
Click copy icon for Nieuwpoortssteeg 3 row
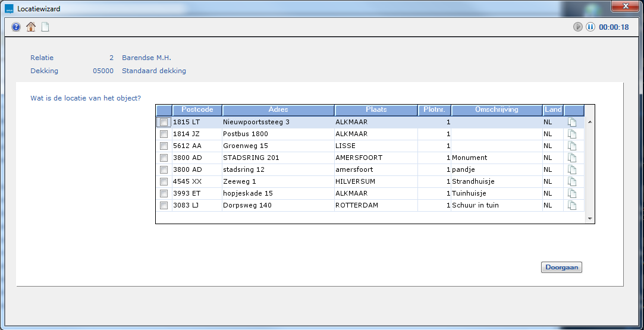(x=572, y=122)
